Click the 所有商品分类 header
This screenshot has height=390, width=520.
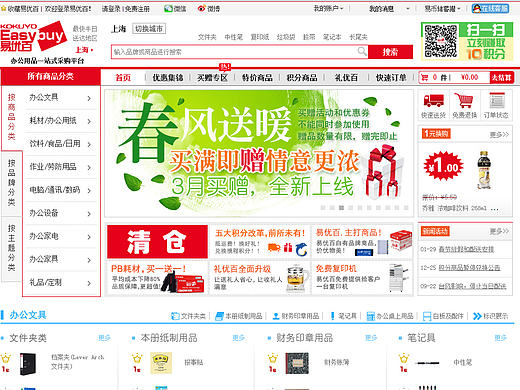point(50,76)
